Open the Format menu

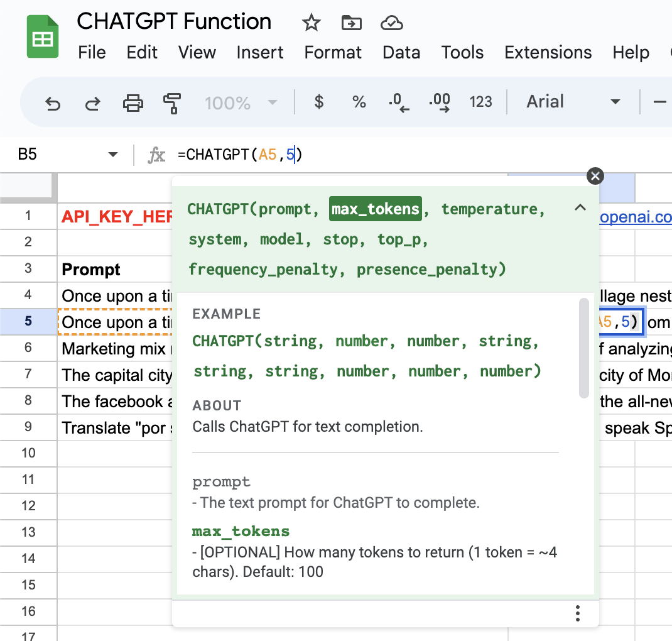pos(333,52)
